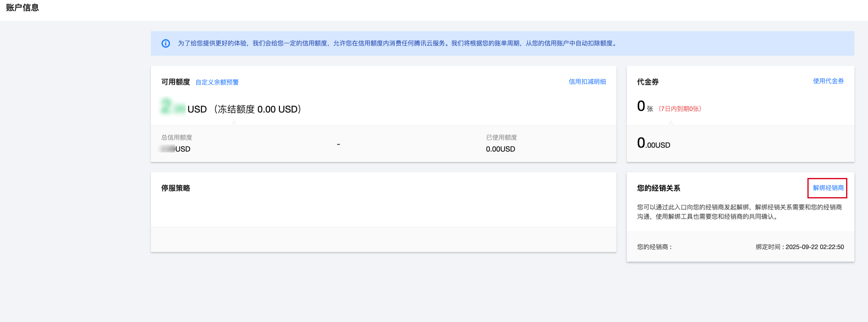
Task: Click the 停服策略 heading
Action: (175, 188)
